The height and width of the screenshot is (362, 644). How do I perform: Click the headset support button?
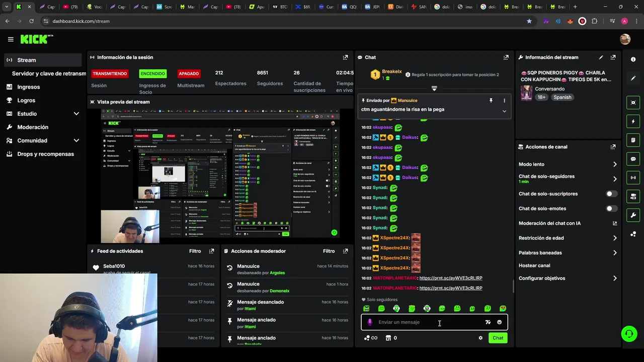coord(628,333)
